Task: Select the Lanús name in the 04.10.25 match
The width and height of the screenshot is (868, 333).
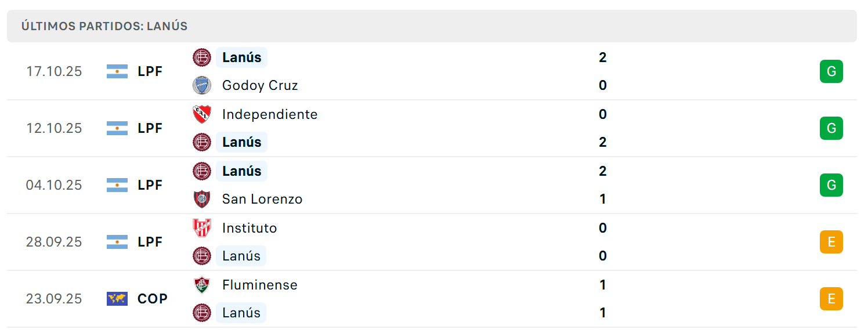Action: click(241, 171)
